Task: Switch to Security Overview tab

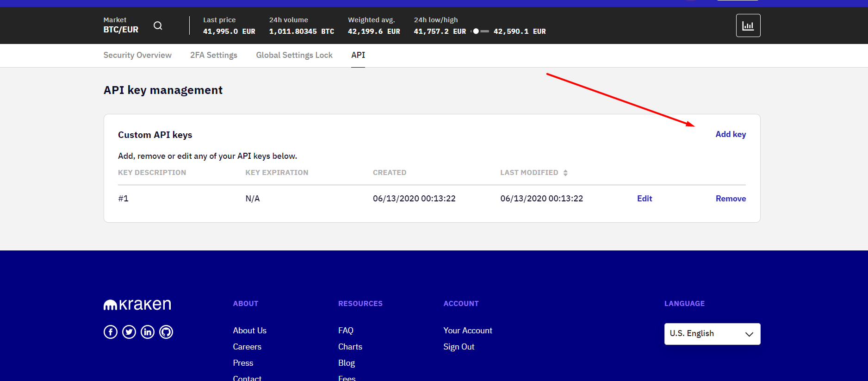Action: click(137, 55)
